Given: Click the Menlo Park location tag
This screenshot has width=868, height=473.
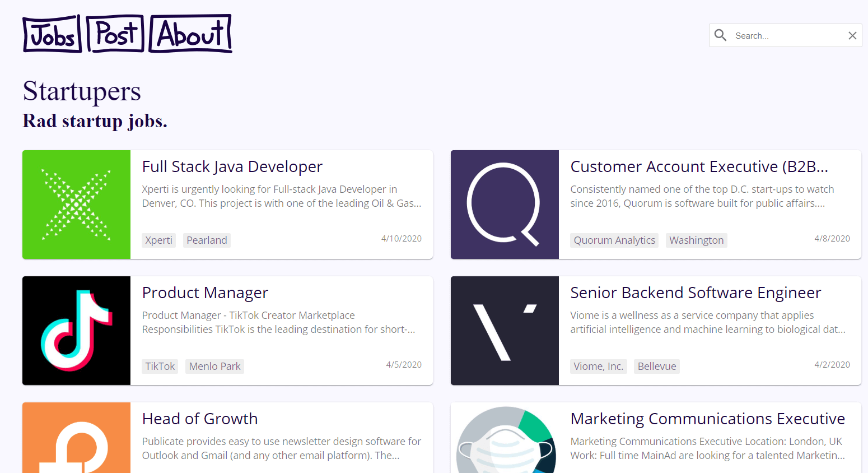Looking at the screenshot, I should click(214, 367).
